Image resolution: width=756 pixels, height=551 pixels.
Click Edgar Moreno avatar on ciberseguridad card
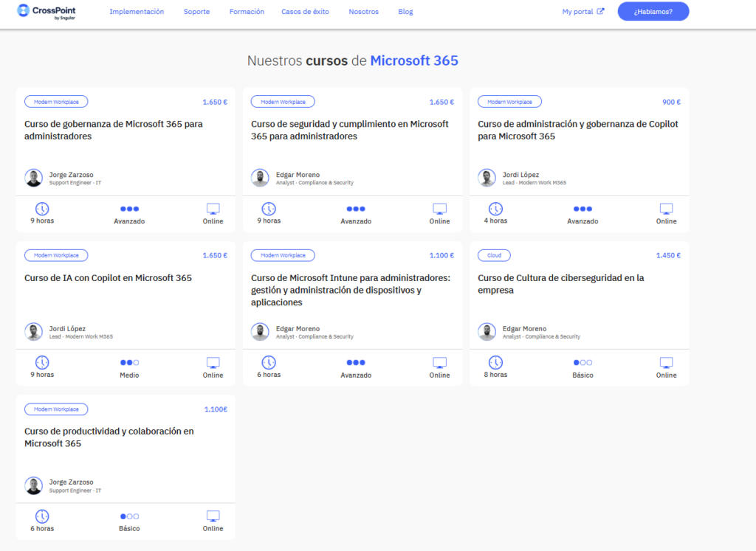(487, 332)
